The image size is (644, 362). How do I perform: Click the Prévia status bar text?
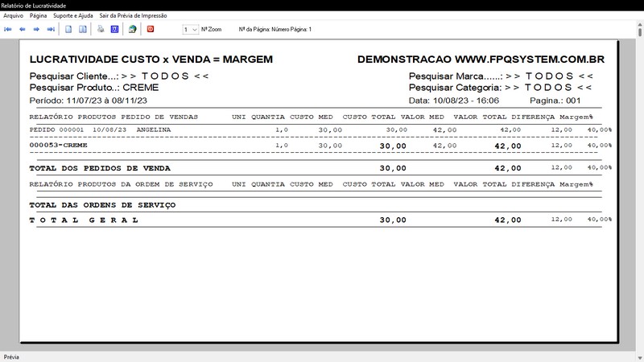(x=11, y=357)
